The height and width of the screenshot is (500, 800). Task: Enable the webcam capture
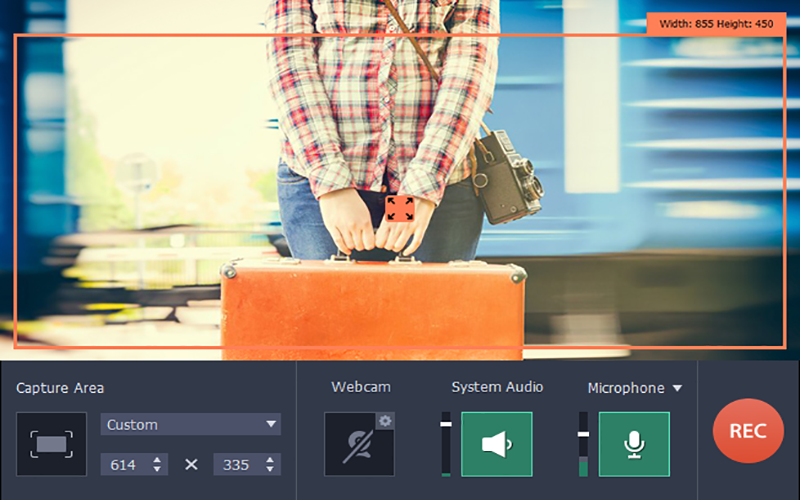click(359, 444)
